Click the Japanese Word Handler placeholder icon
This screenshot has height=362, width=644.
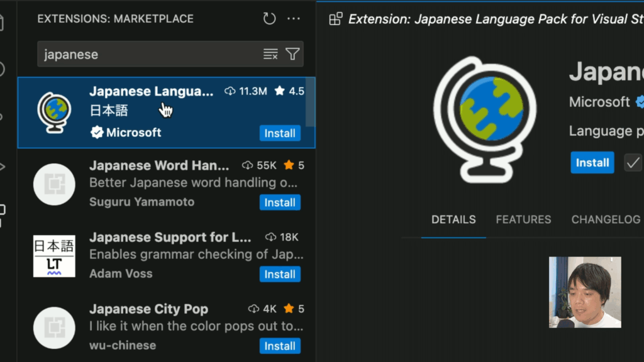click(x=54, y=184)
